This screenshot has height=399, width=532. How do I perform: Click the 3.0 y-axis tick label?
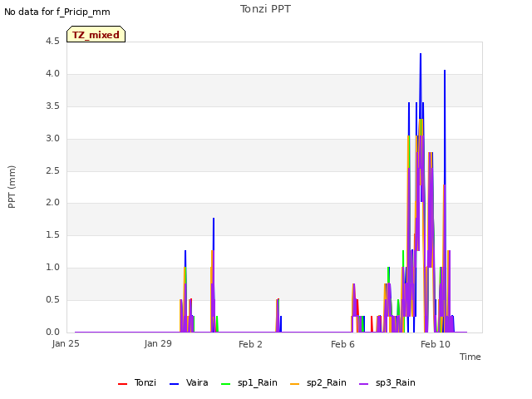[x=52, y=139]
